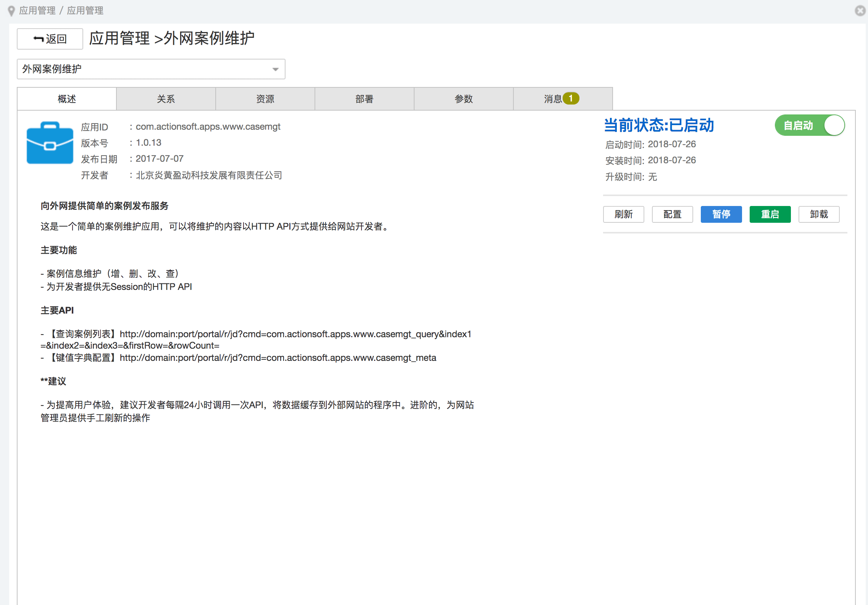The width and height of the screenshot is (868, 605).
Task: Click the 刷新 refresh button
Action: 624,214
